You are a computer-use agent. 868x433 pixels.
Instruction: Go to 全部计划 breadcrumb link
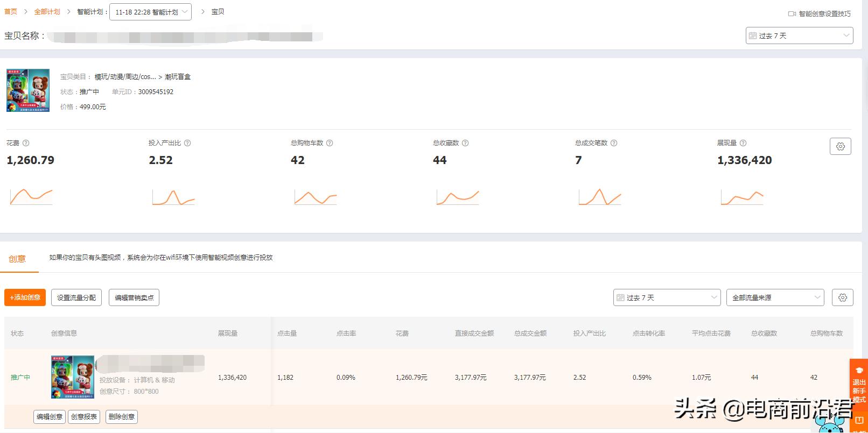(47, 12)
